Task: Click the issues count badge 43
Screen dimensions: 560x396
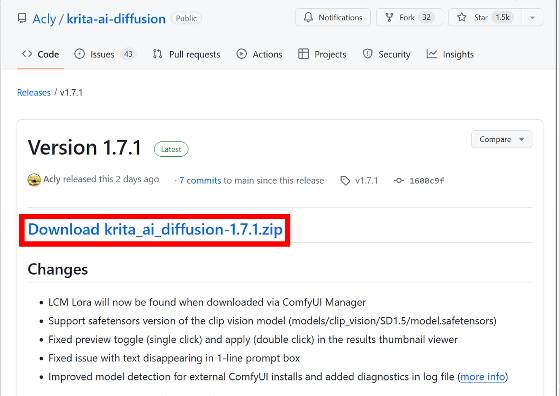Action: [x=128, y=54]
